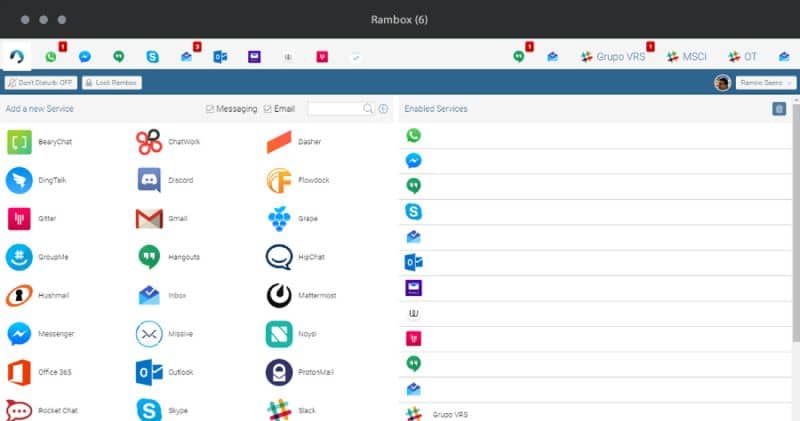Switch to the Skype tab
Image resolution: width=800 pixels, height=421 pixels.
(x=153, y=56)
